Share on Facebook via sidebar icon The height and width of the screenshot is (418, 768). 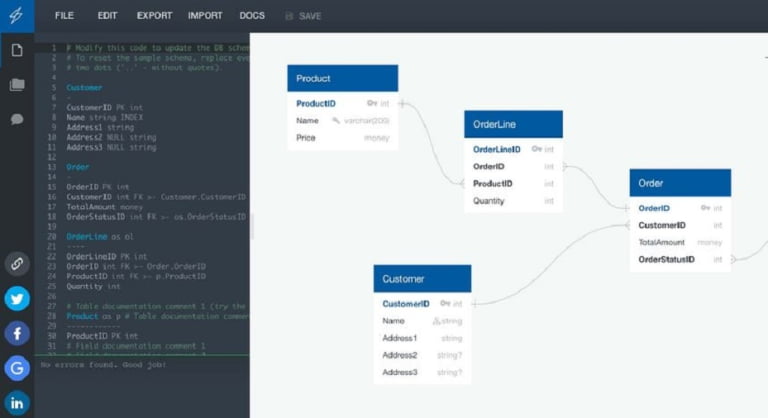tap(17, 333)
